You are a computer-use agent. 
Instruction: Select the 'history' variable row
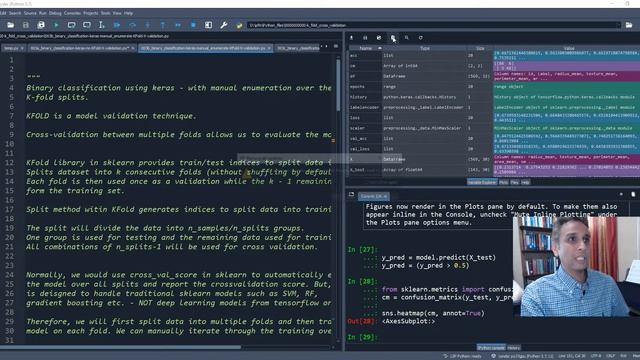pos(494,97)
